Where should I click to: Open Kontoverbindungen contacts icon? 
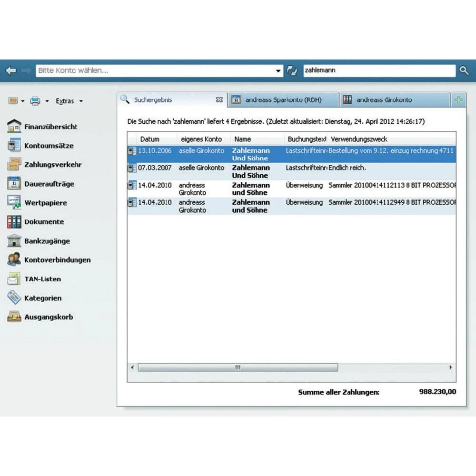pyautogui.click(x=14, y=260)
